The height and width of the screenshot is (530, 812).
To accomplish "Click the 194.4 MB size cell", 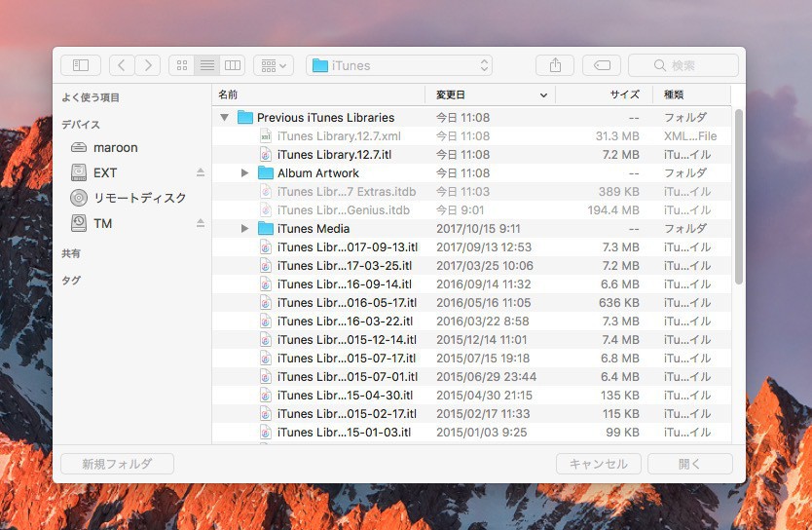I will point(613,210).
